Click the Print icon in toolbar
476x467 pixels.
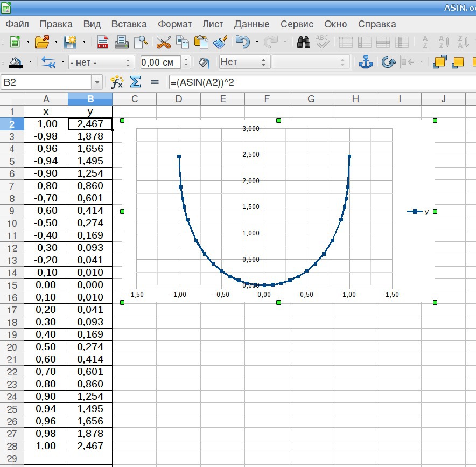pos(121,42)
